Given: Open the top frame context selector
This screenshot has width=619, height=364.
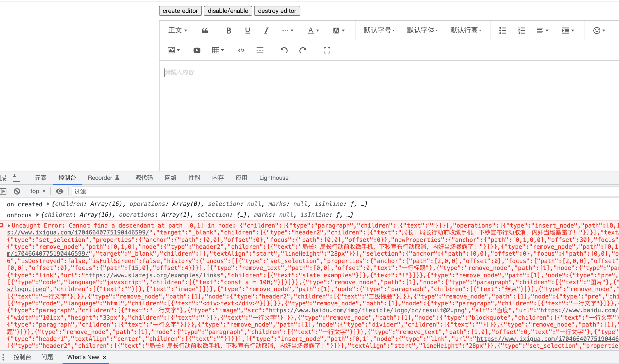Looking at the screenshot, I should tap(37, 191).
